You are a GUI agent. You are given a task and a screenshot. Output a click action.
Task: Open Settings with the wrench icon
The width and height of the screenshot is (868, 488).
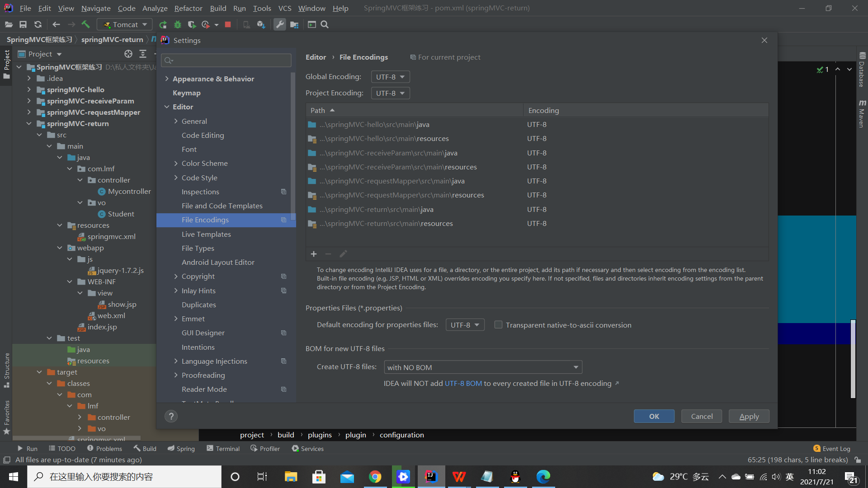click(280, 24)
